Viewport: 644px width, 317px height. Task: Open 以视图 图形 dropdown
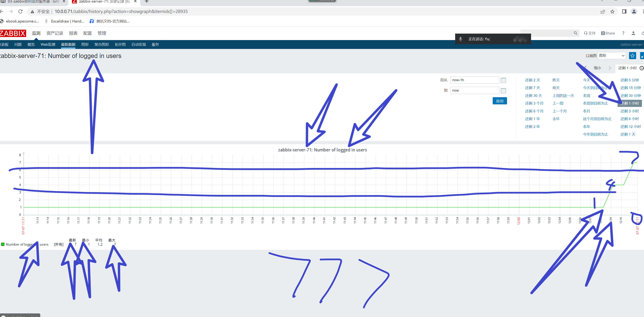click(611, 55)
